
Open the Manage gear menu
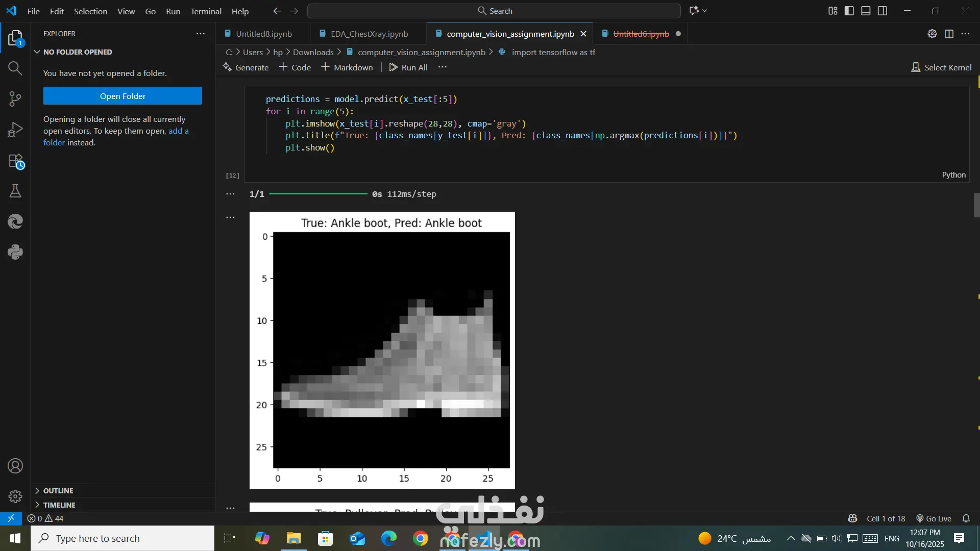point(15,496)
